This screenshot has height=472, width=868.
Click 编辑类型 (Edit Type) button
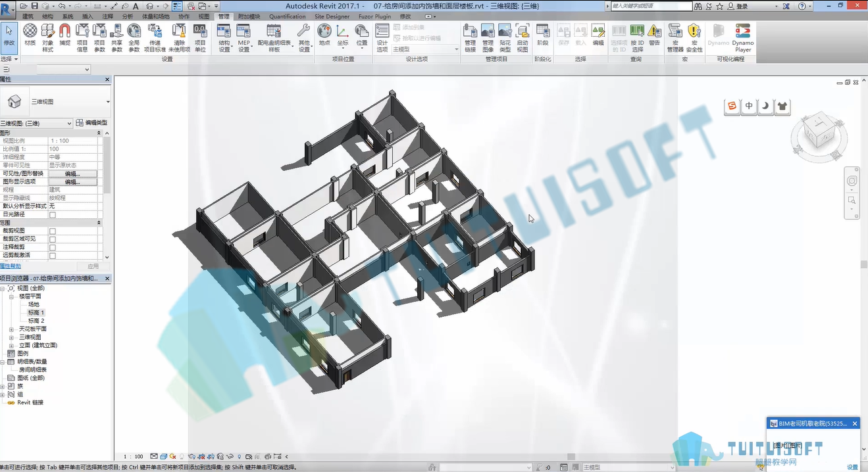pyautogui.click(x=91, y=123)
